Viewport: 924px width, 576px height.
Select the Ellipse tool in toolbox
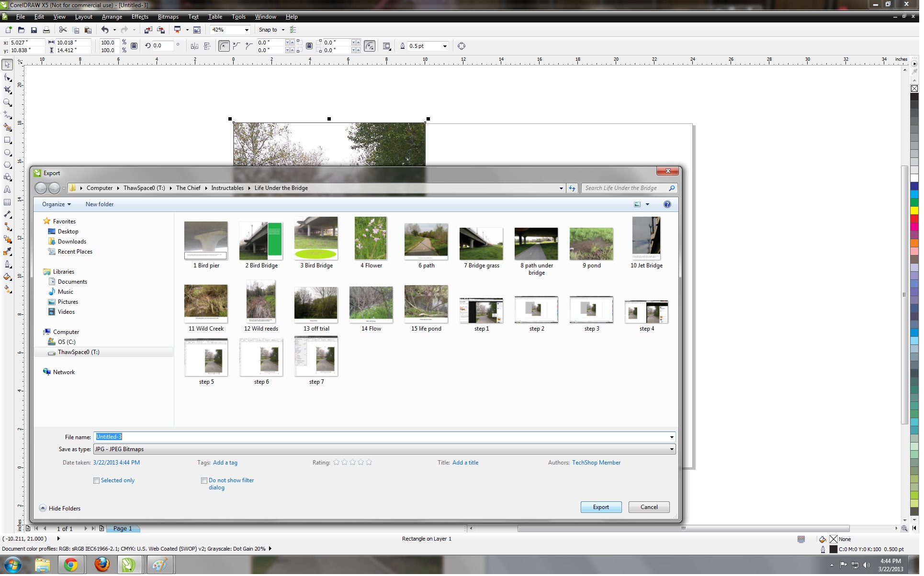tap(7, 153)
